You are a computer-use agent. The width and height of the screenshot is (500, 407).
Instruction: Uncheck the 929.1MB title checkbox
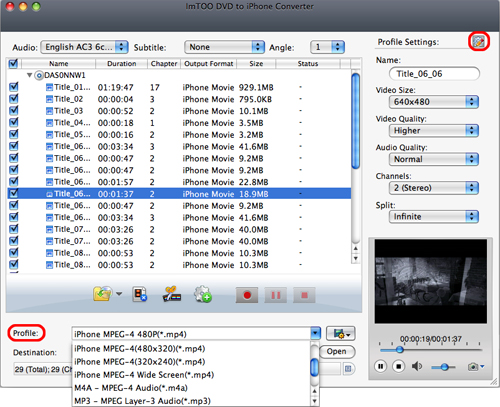click(x=14, y=87)
